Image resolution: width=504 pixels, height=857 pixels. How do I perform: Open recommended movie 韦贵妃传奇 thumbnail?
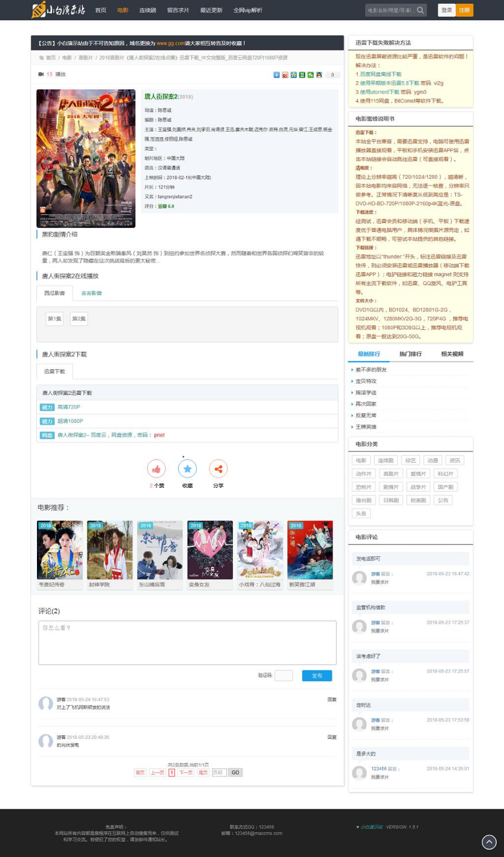pyautogui.click(x=59, y=550)
